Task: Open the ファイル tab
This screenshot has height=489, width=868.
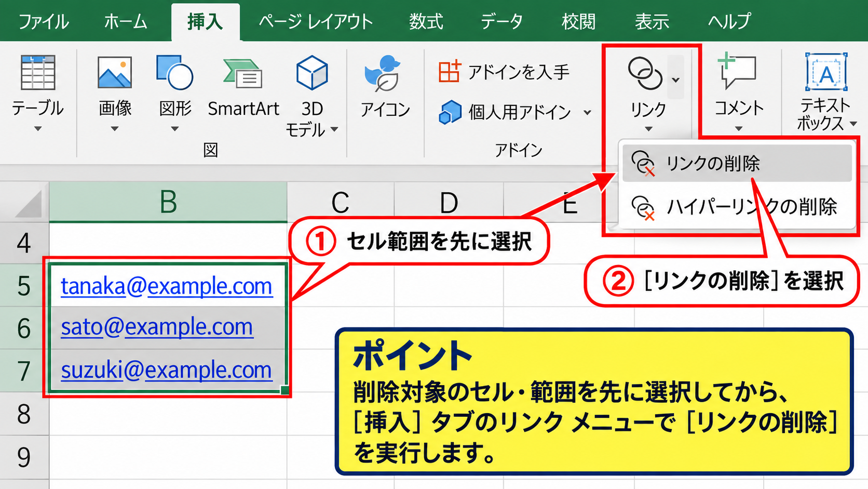Action: coord(44,21)
